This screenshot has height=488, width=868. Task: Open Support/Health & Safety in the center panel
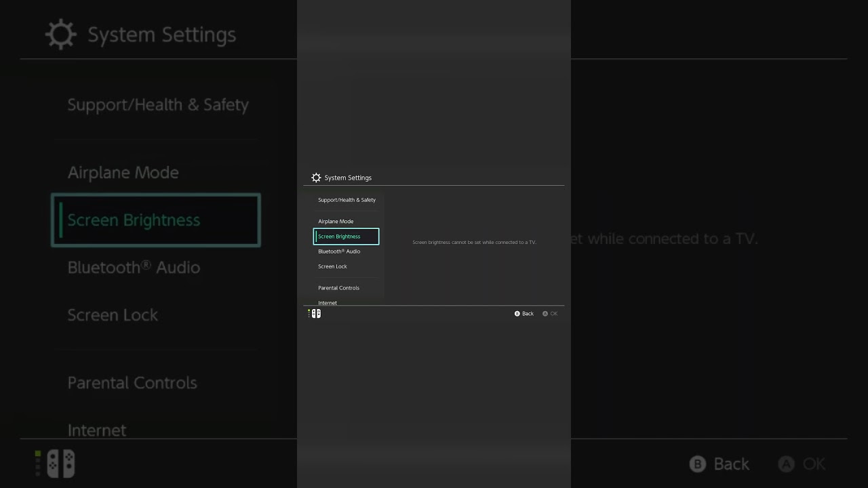pos(347,200)
